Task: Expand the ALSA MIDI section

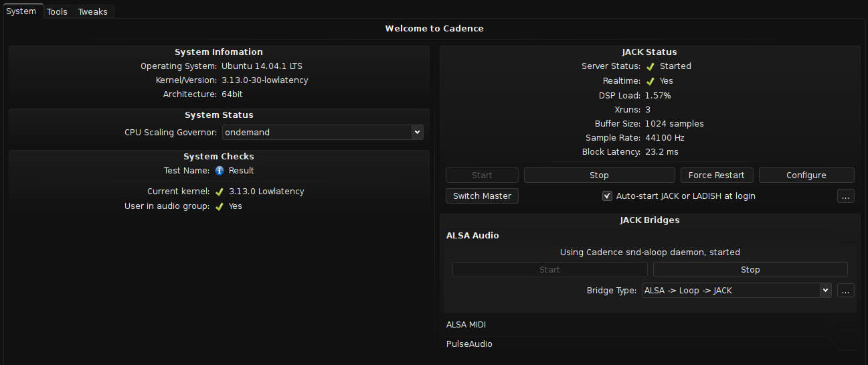Action: pyautogui.click(x=466, y=325)
